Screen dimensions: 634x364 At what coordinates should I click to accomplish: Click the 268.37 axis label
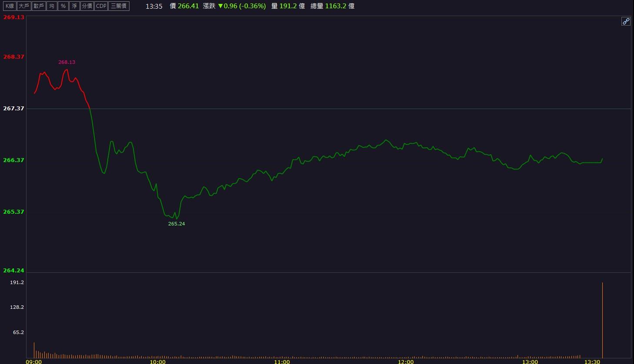[x=13, y=57]
